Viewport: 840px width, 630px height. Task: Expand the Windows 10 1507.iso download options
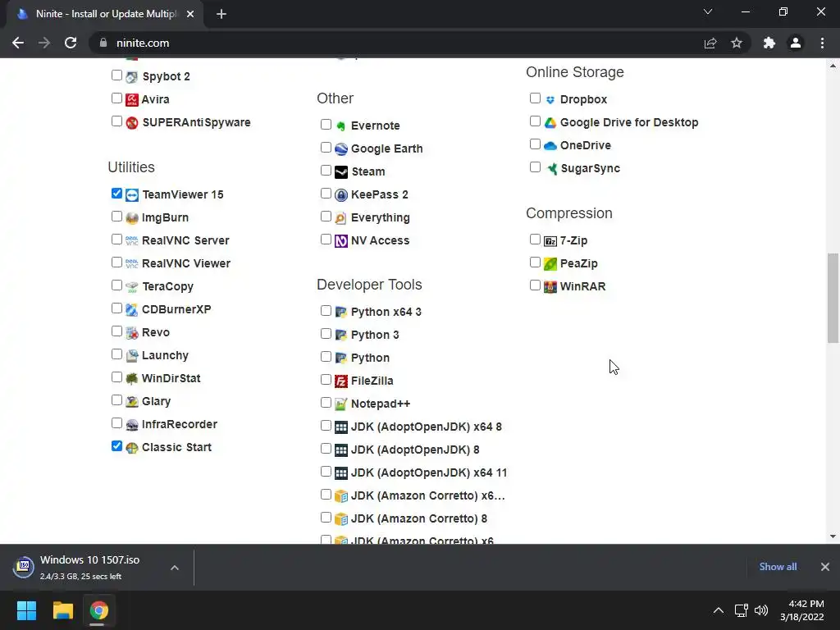pyautogui.click(x=175, y=568)
